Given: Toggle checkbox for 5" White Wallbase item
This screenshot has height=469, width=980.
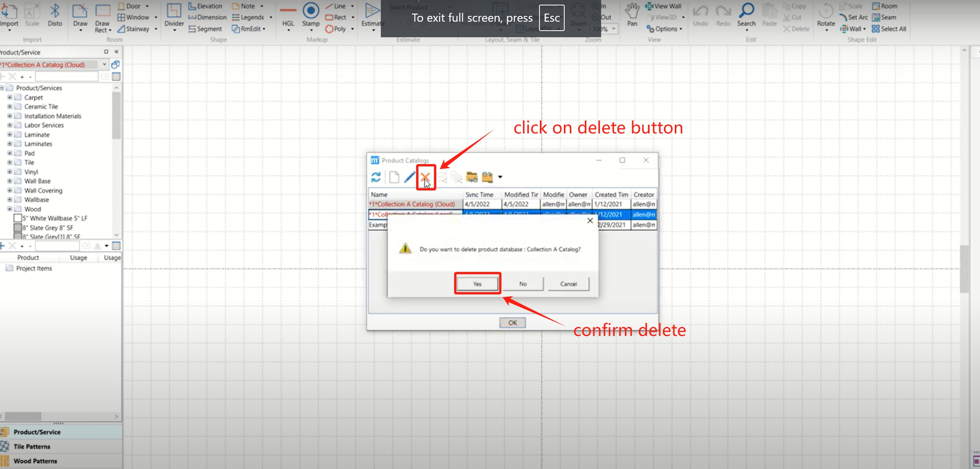Looking at the screenshot, I should tap(17, 218).
